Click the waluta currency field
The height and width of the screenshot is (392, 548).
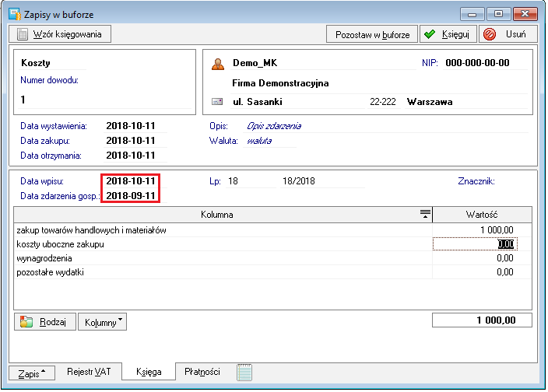click(269, 141)
